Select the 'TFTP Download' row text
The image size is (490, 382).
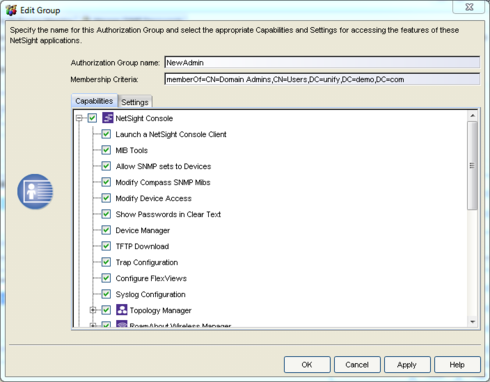(x=142, y=246)
